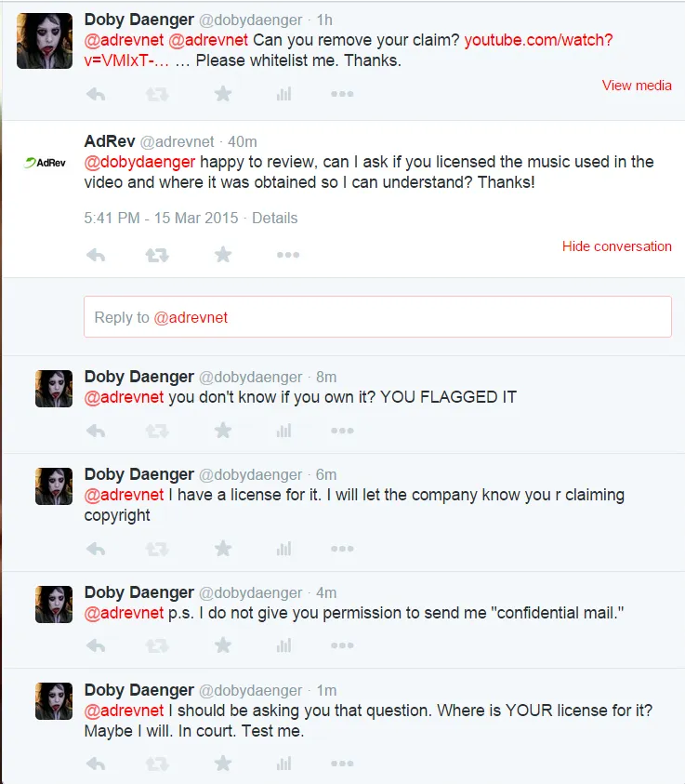Reply to Doby Daenger's first tweet
The height and width of the screenshot is (784, 685).
(95, 94)
